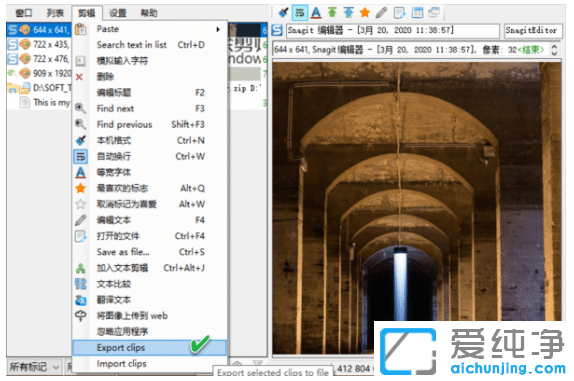Select the 644 x 641 clip row
Image resolution: width=574 pixels, height=381 pixels.
click(39, 30)
